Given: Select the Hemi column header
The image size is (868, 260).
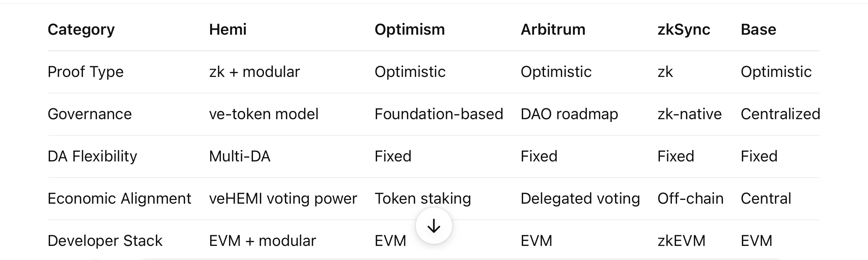Looking at the screenshot, I should pos(228,30).
